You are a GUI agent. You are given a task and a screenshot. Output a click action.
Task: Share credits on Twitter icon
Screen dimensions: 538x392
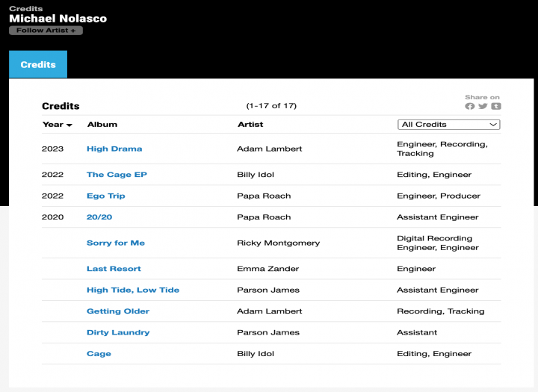coord(483,106)
